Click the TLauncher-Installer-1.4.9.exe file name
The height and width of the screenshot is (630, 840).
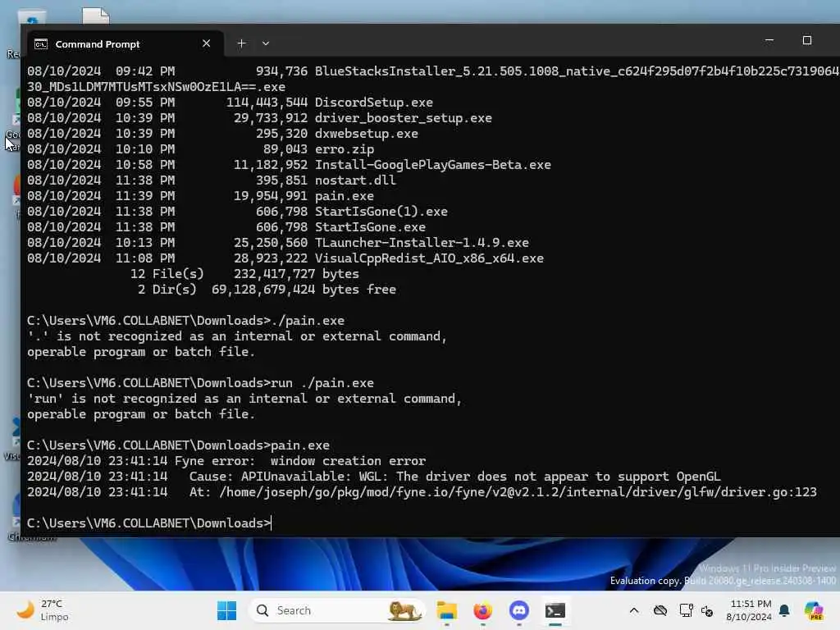[x=422, y=243]
